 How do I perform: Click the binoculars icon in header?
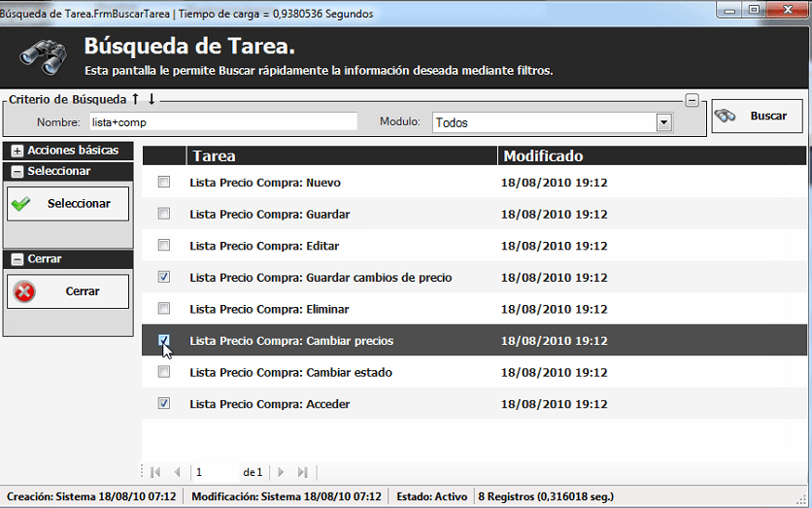[42, 56]
